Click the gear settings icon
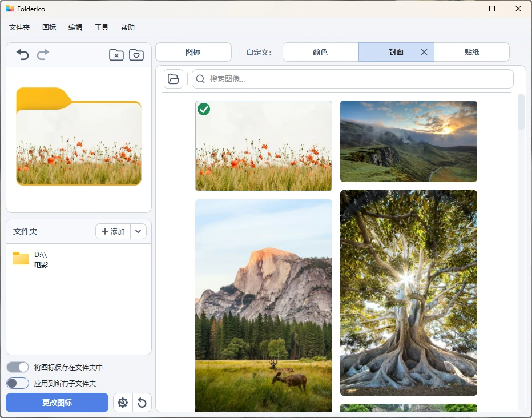The width and height of the screenshot is (532, 418). [123, 403]
